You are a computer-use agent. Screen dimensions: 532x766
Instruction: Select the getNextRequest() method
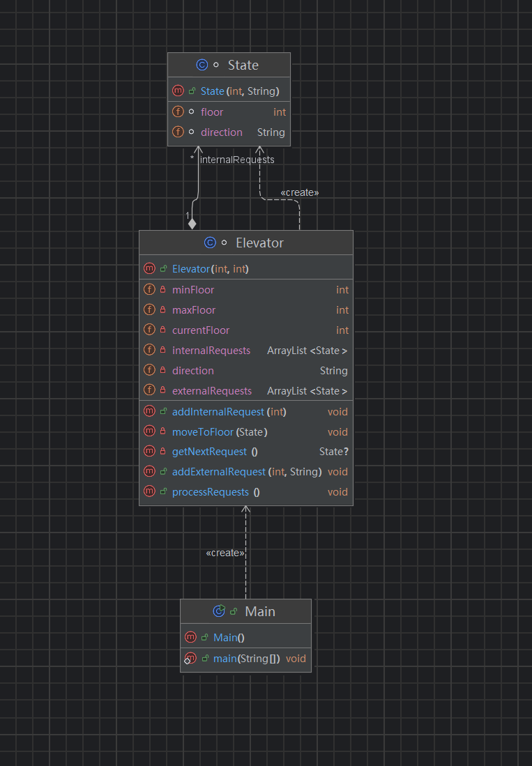click(x=245, y=452)
